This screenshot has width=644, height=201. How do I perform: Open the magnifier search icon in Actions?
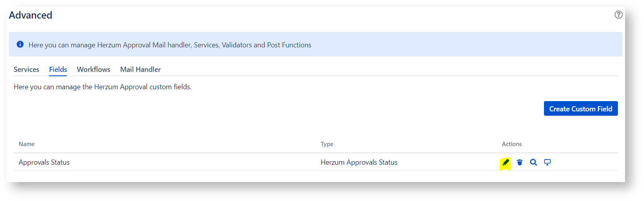click(534, 162)
